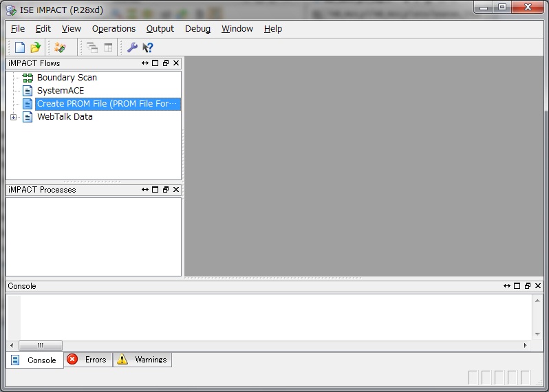Open the Edit menu
Image resolution: width=549 pixels, height=392 pixels.
point(43,29)
